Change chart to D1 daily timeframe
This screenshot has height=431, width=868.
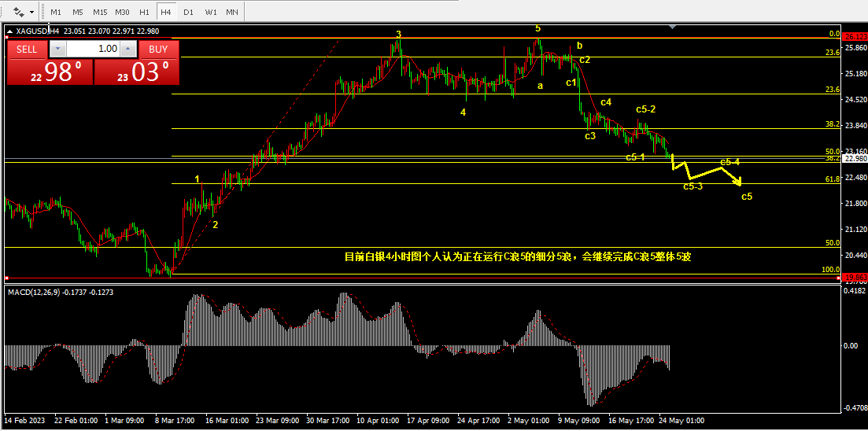tap(188, 12)
